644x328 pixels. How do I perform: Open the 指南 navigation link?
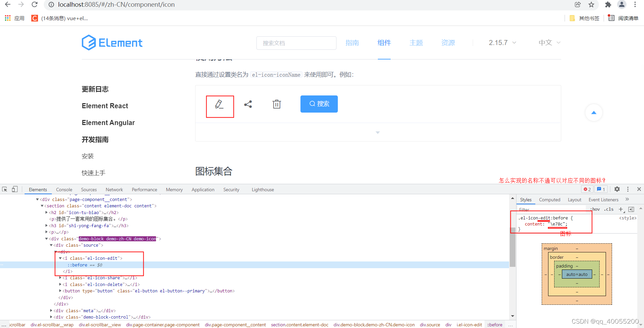tap(352, 43)
